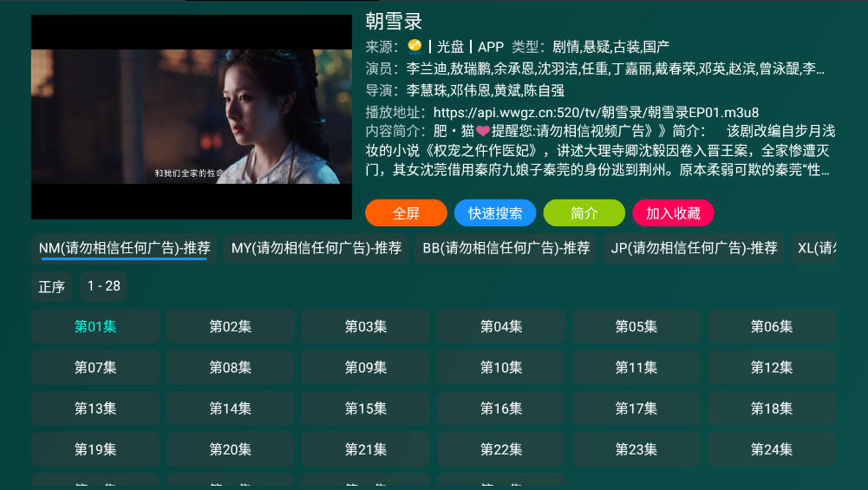Click the 播放地址 m3u8 URL
The image size is (868, 490).
[x=597, y=113]
